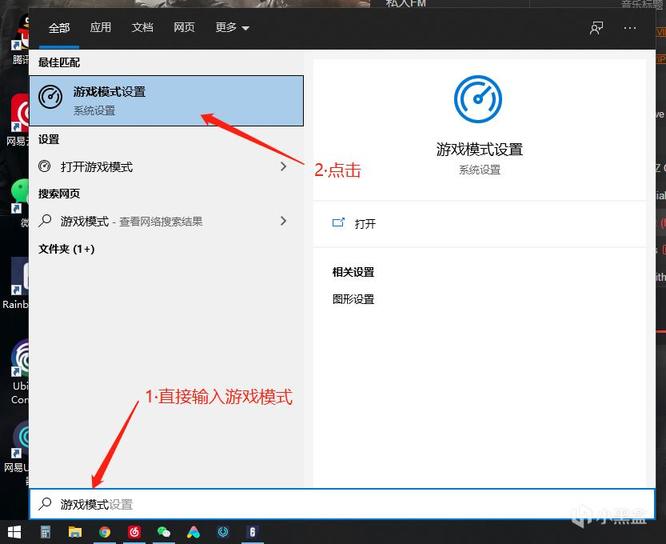Expand the 更多 dropdown filter
This screenshot has width=666, height=544.
pyautogui.click(x=232, y=28)
